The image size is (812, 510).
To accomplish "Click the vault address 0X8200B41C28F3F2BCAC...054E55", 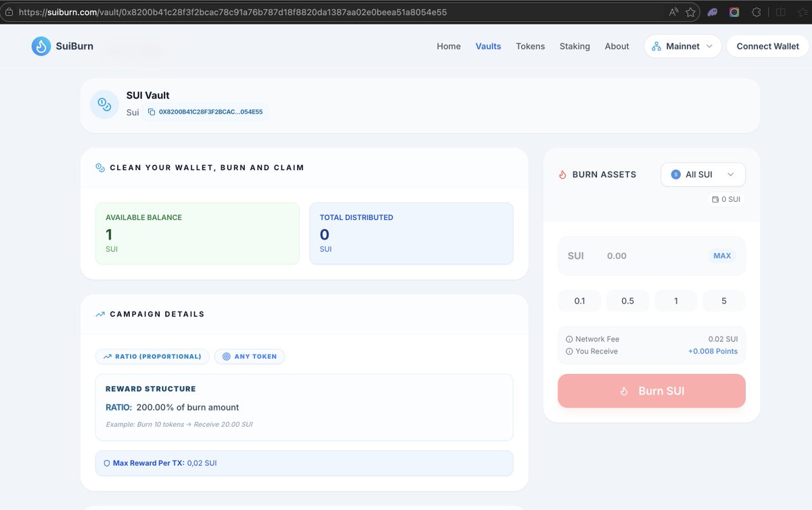I will coord(210,112).
